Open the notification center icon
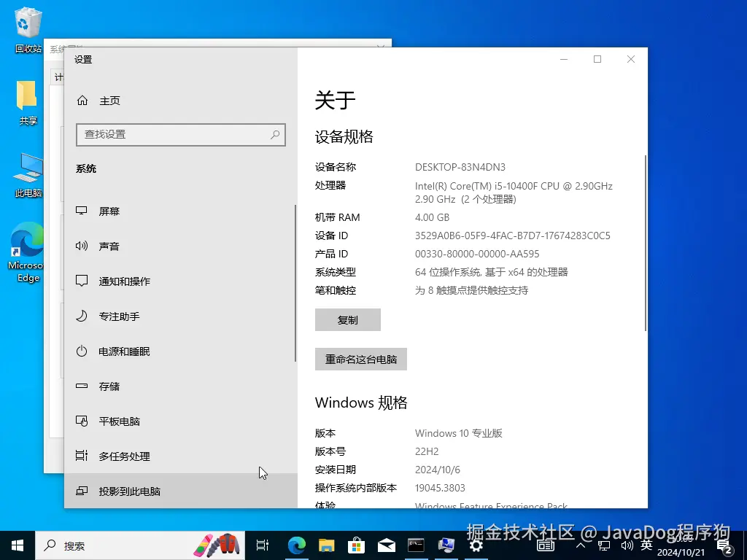Image resolution: width=747 pixels, height=560 pixels. (724, 546)
